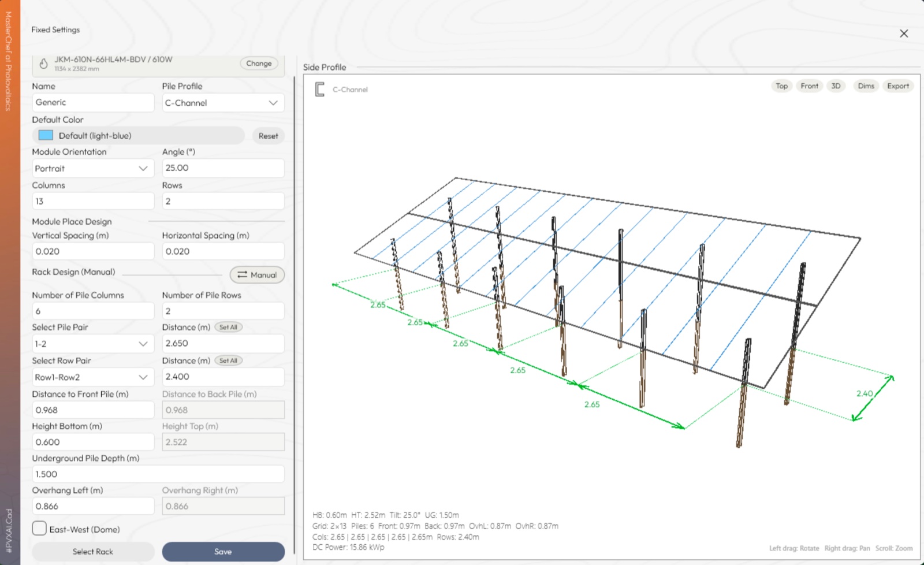Switch to Top view

click(x=781, y=86)
